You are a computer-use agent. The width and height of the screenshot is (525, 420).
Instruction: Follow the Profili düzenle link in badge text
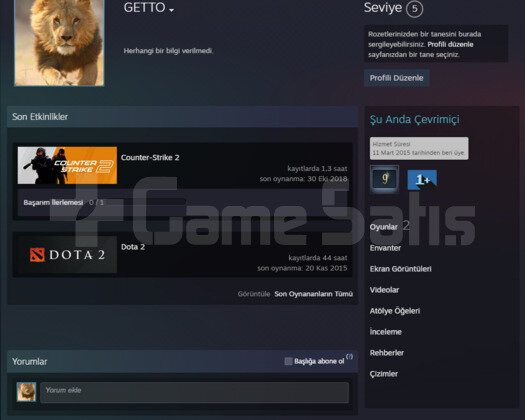pos(450,45)
